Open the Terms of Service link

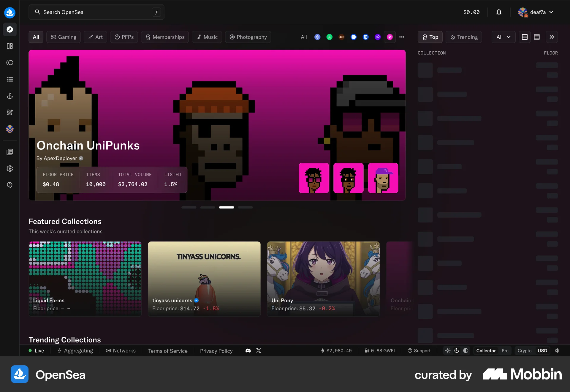(x=168, y=351)
